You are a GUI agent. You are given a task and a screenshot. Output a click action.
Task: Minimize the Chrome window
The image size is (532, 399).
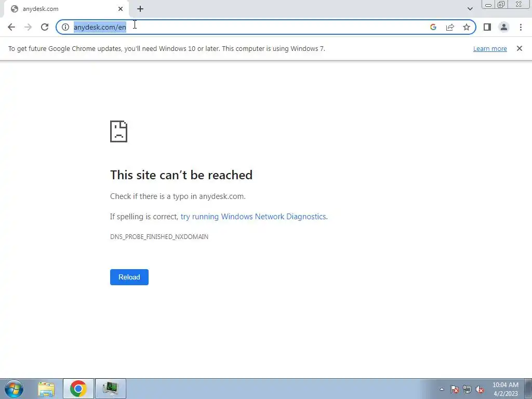pyautogui.click(x=488, y=5)
